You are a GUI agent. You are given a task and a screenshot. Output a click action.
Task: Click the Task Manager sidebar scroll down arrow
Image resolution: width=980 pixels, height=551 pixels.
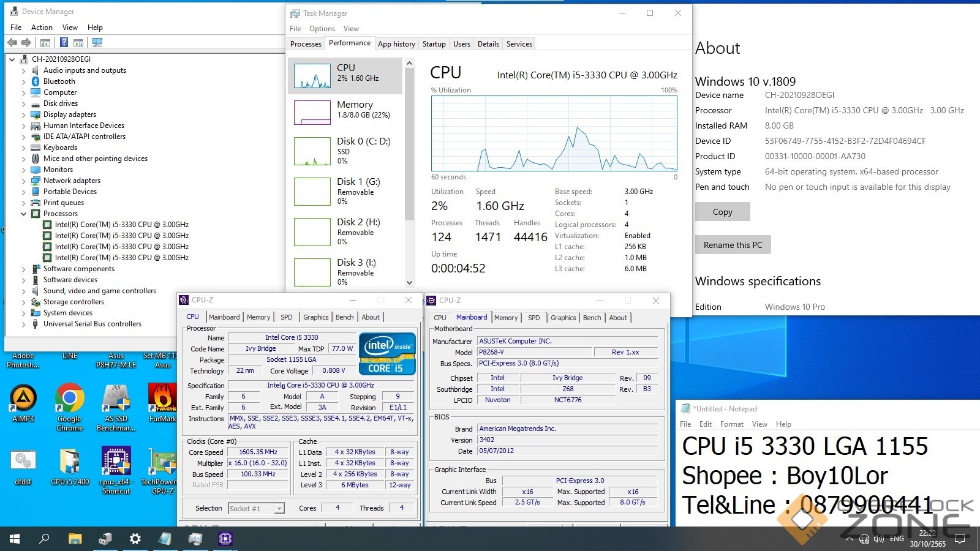point(410,282)
